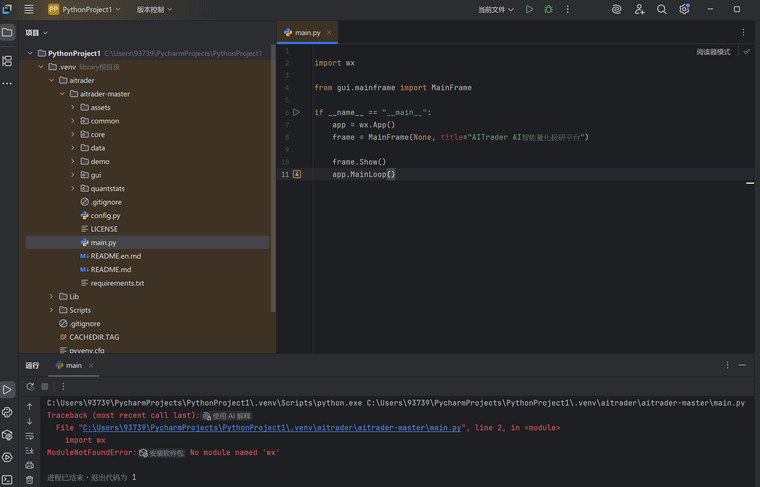This screenshot has width=760, height=487.
Task: Open Run panel options menu
Action: (728, 365)
